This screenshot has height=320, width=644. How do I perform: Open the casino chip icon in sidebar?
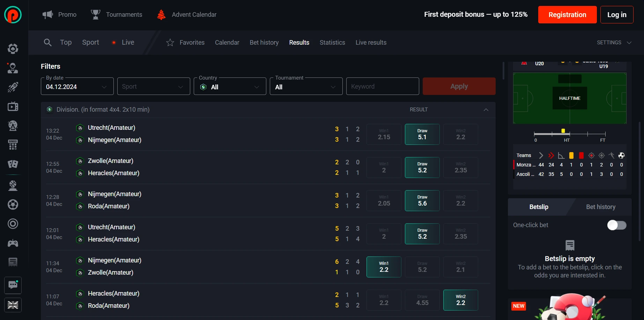coord(13,49)
